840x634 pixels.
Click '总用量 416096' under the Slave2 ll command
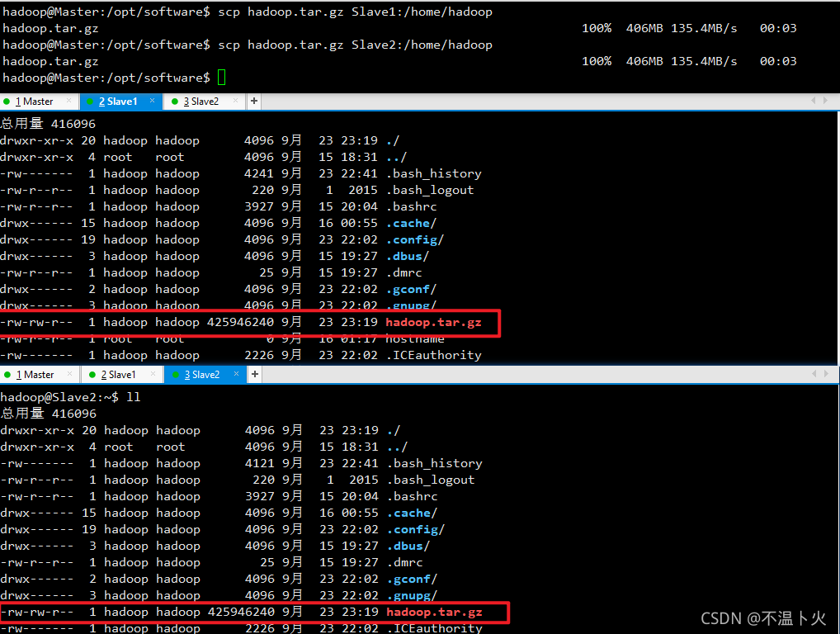(x=49, y=414)
